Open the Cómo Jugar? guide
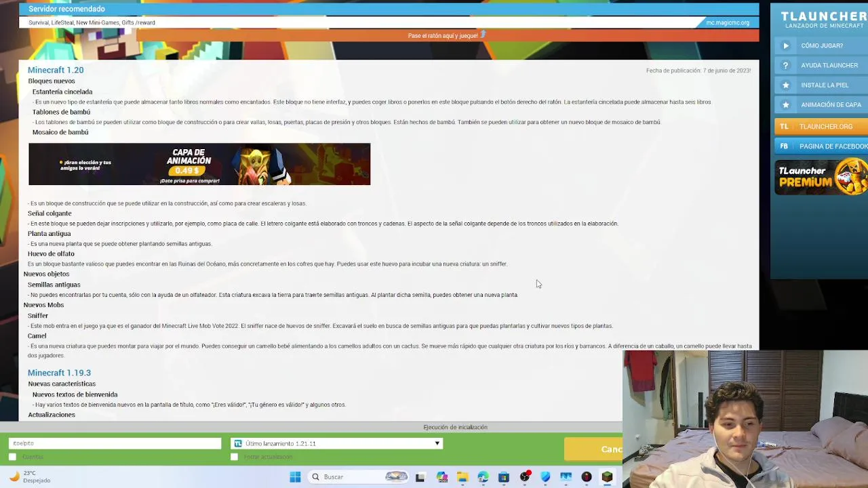The height and width of the screenshot is (488, 868). (x=821, y=45)
